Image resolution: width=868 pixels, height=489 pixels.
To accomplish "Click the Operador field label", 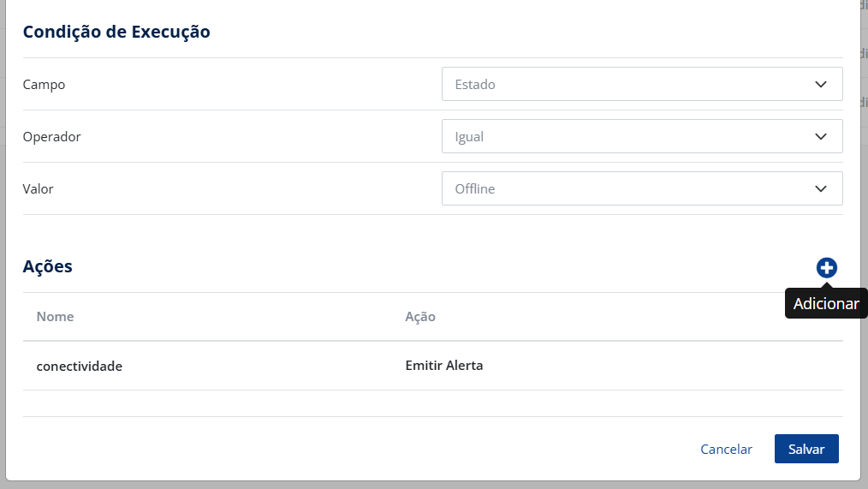I will [52, 137].
